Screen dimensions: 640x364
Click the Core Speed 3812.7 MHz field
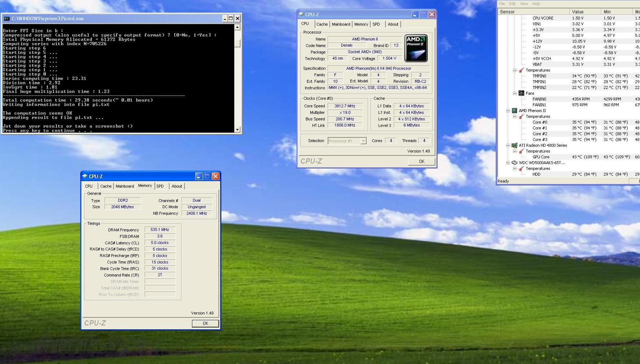[x=345, y=106]
